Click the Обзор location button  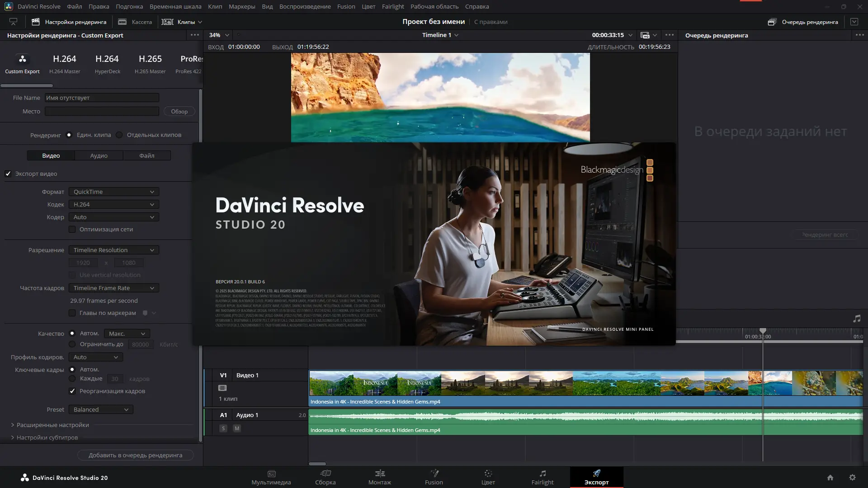[179, 111]
